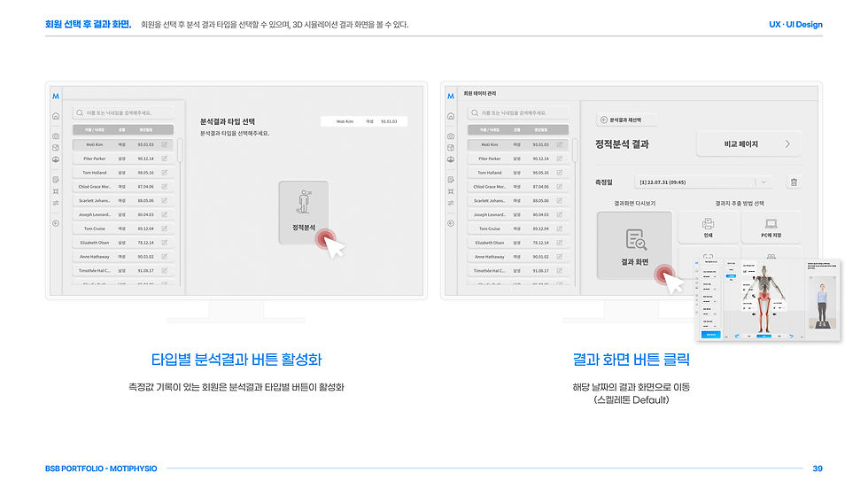Edit Moti Kim row in type-selection screen
This screenshot has width=868, height=488.
tap(165, 144)
